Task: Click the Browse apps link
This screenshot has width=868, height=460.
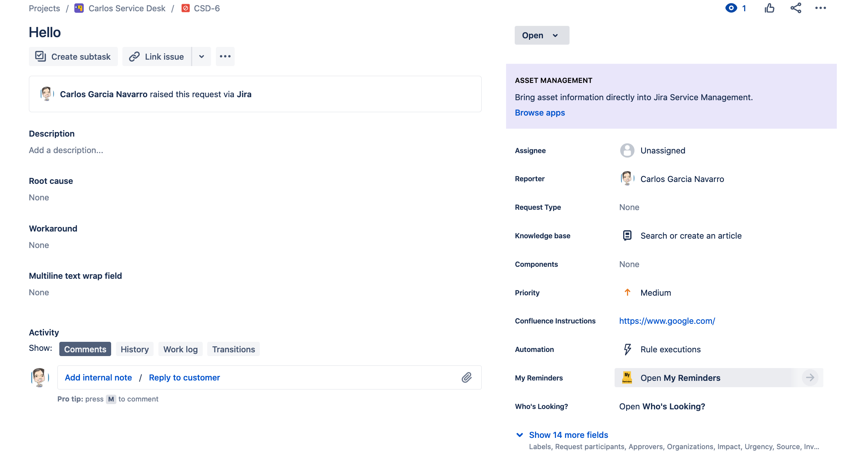Action: click(x=539, y=113)
